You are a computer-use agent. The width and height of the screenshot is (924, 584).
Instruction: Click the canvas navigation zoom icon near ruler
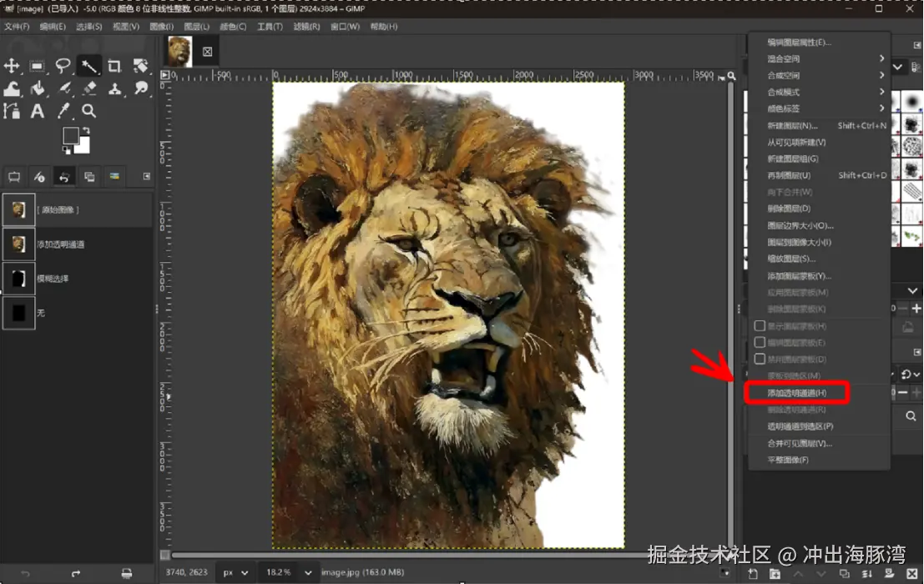tap(731, 76)
